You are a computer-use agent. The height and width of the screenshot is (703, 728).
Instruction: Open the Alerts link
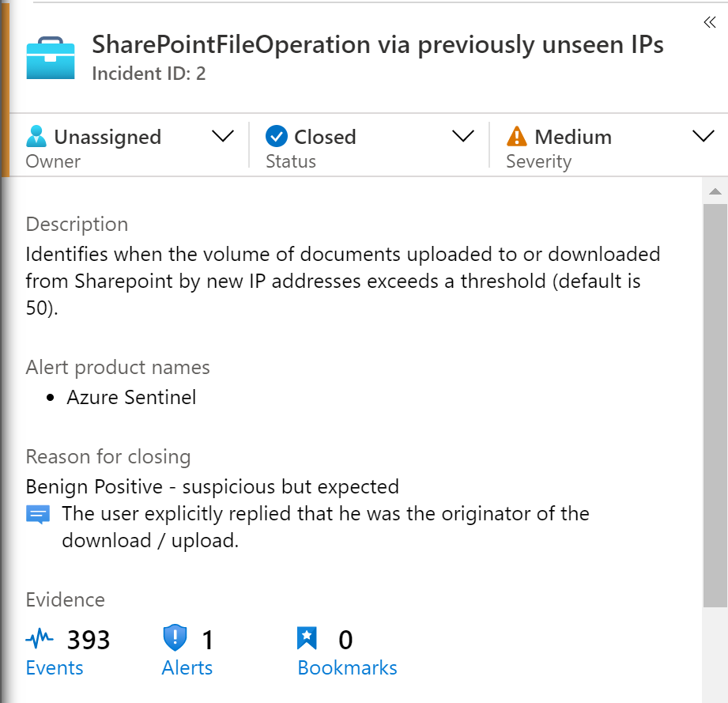coord(187,668)
